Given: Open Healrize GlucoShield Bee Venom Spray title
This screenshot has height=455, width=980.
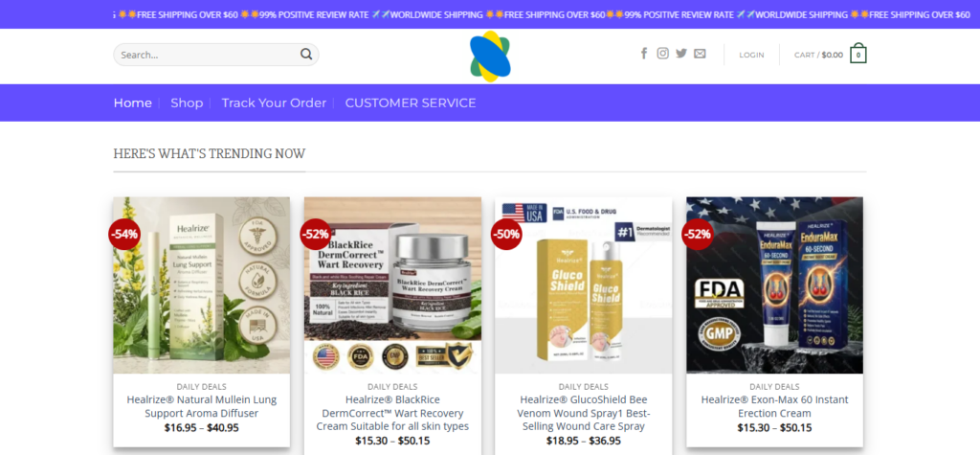Looking at the screenshot, I should pos(584,413).
